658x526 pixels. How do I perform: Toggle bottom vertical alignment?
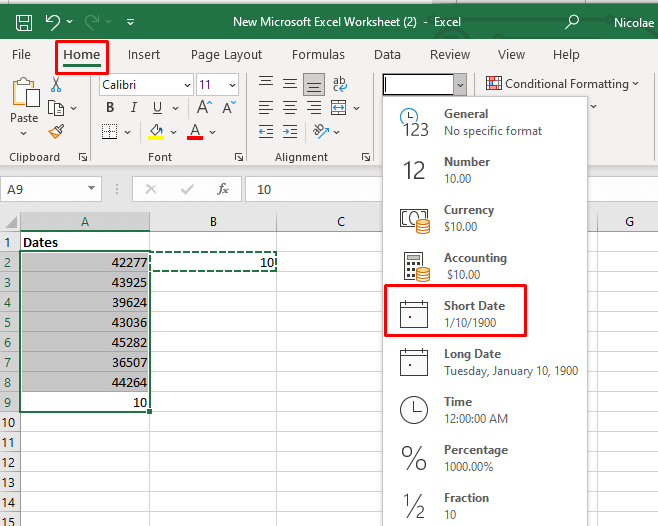click(313, 85)
